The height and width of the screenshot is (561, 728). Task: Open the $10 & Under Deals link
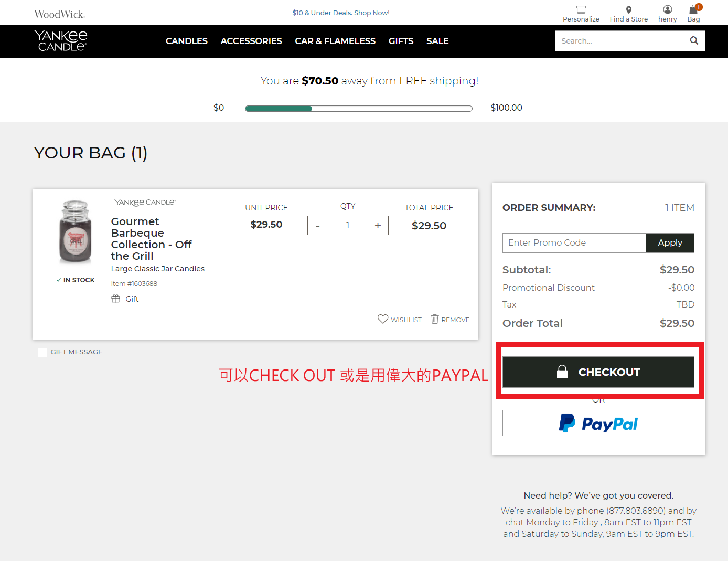[x=340, y=13]
